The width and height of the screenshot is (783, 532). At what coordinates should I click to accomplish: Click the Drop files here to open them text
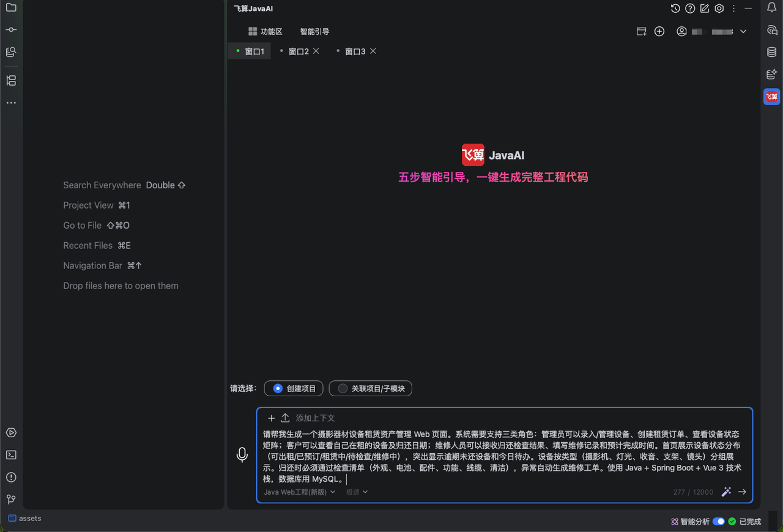[121, 286]
